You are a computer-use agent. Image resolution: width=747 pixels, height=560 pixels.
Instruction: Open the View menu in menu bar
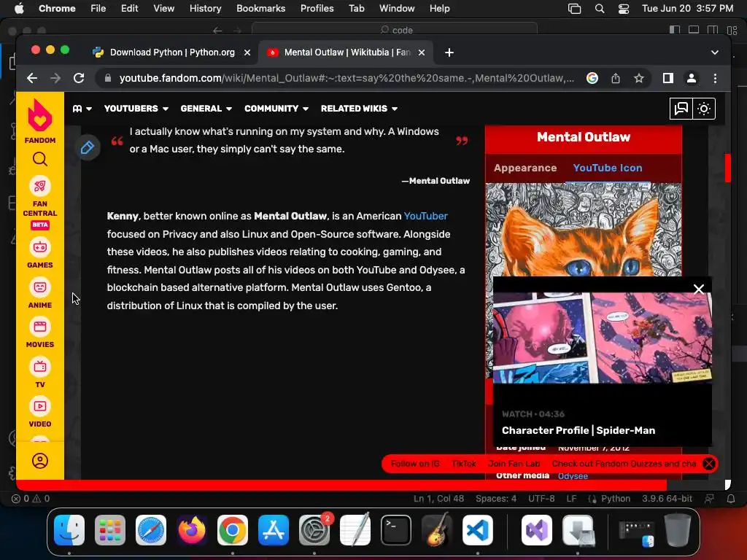163,8
